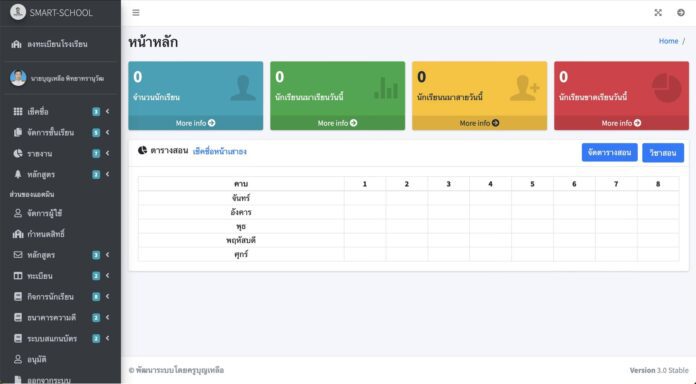
Task: Click the envelope icon beside หลักสูตร in admin section
Action: point(18,254)
